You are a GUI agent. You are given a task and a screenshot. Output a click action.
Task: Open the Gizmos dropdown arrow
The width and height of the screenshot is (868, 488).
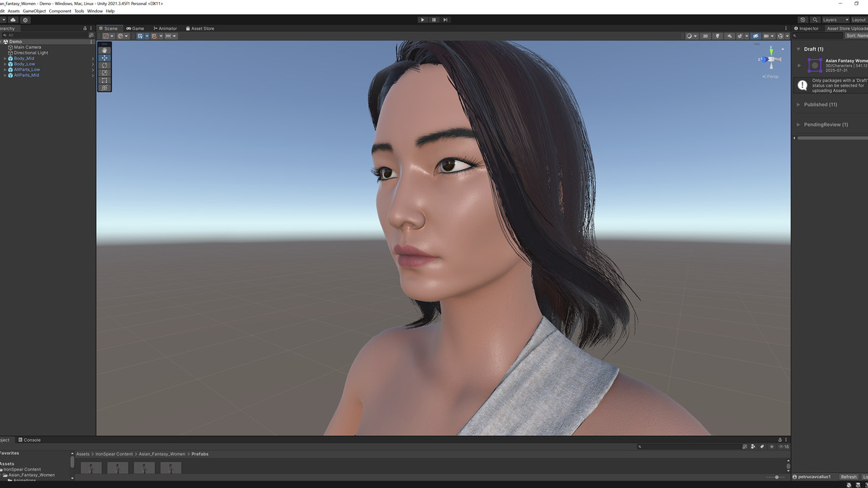786,36
